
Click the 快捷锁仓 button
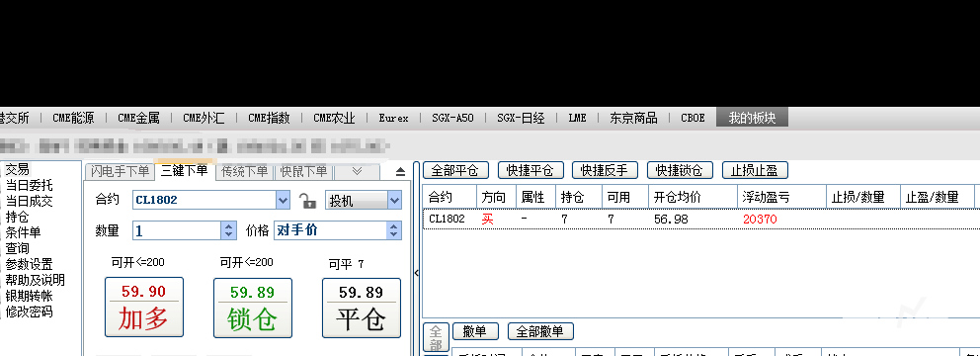[x=680, y=170]
